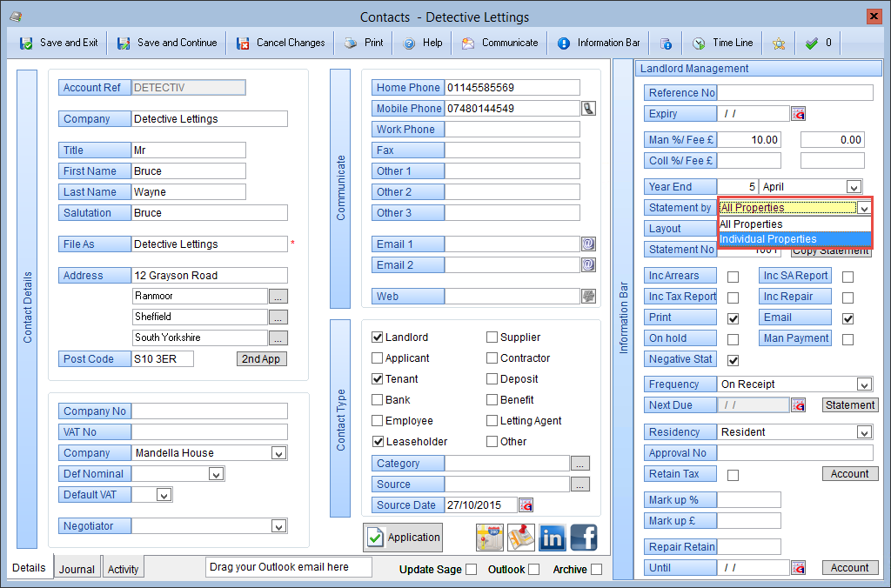Open the calendar picker for Until
This screenshot has height=588, width=891.
pyautogui.click(x=799, y=567)
